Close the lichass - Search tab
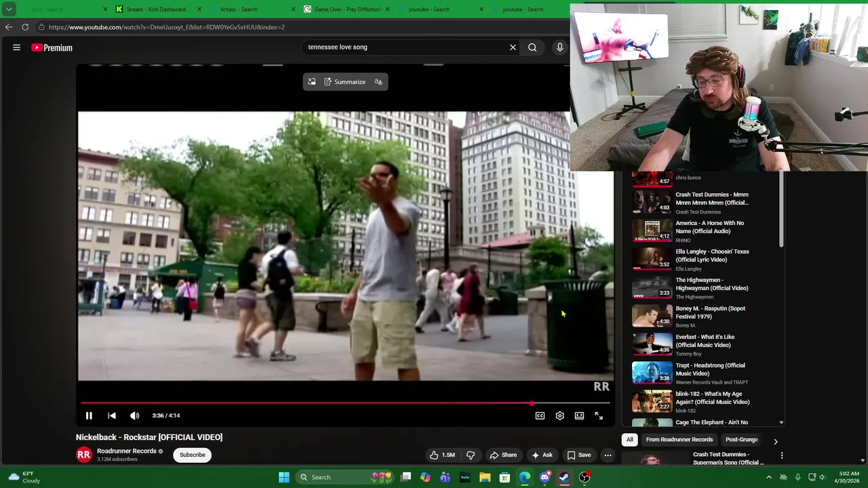The image size is (868, 488). 293,9
